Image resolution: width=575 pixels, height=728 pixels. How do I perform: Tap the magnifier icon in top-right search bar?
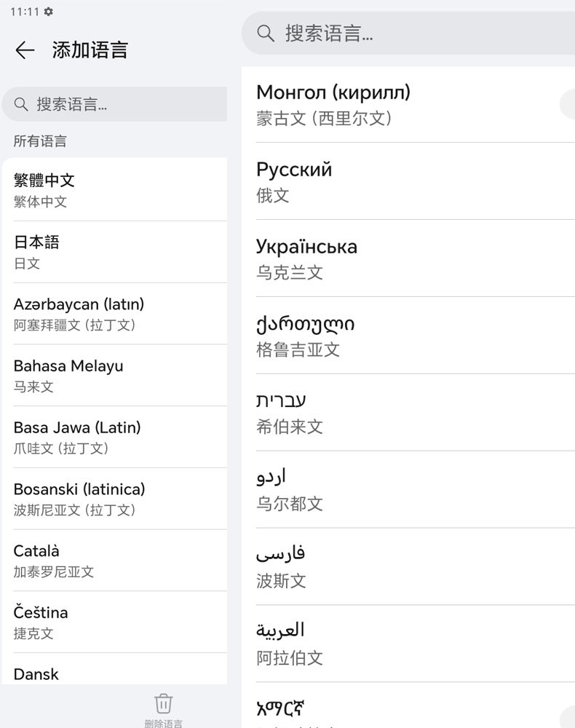click(266, 33)
